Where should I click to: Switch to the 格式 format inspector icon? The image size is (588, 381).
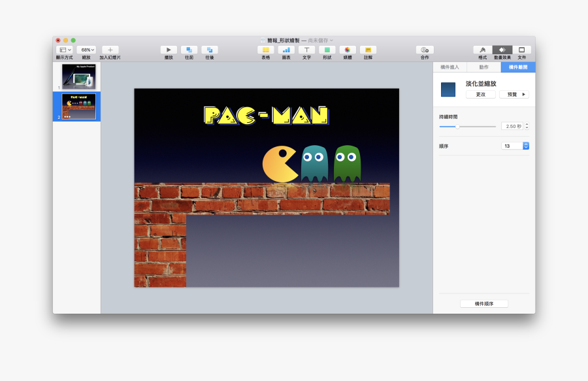(x=482, y=50)
